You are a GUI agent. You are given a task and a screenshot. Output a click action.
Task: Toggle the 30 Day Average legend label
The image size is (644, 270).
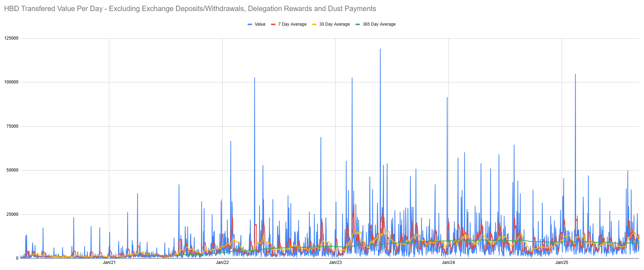point(334,24)
